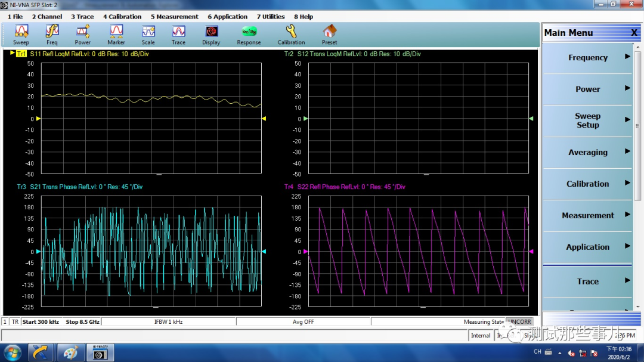Screen dimensions: 644x362
Task: Click the taskbar clock
Action: click(619, 353)
